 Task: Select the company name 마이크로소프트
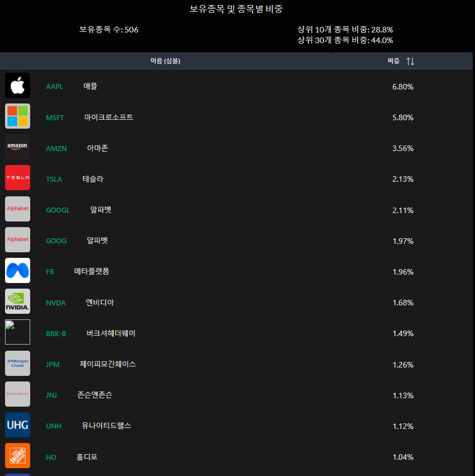[x=108, y=117]
